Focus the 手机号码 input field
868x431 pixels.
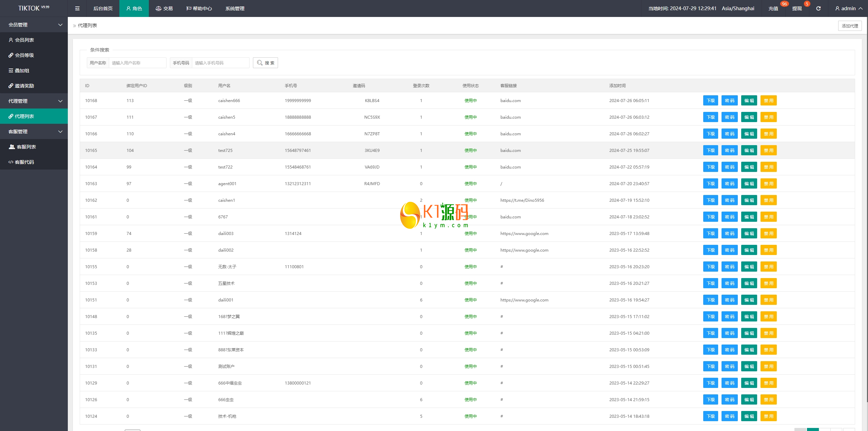tap(220, 63)
